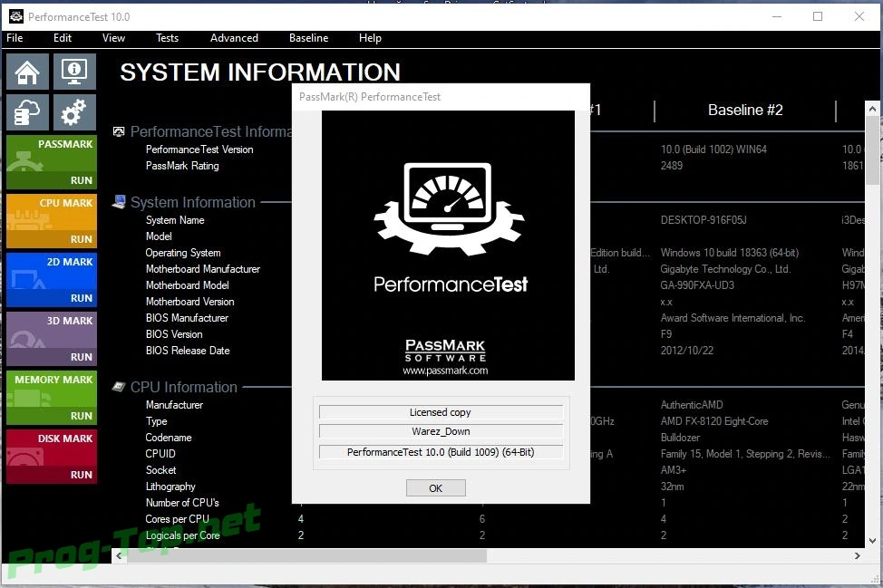Click the www.passmark.com link in dialog
883x588 pixels.
pos(445,371)
